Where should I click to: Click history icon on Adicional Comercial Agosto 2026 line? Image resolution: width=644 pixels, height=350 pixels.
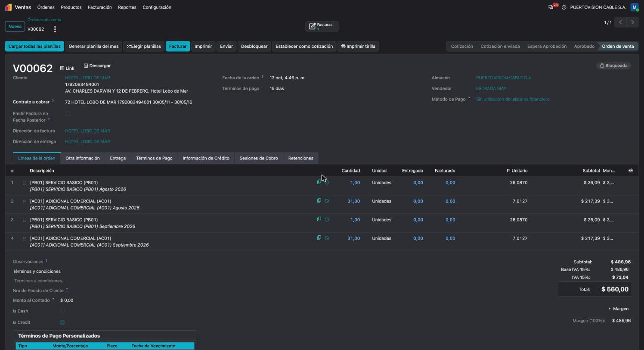[327, 201]
